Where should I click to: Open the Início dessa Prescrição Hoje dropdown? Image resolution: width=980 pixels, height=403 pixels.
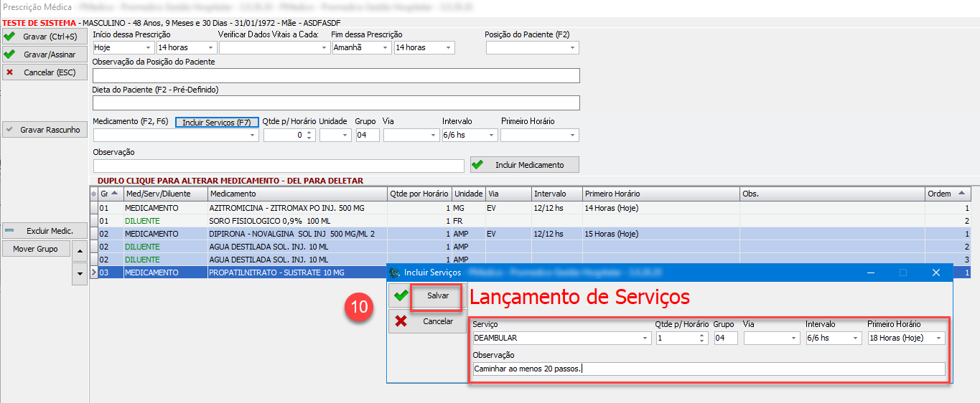coord(148,48)
